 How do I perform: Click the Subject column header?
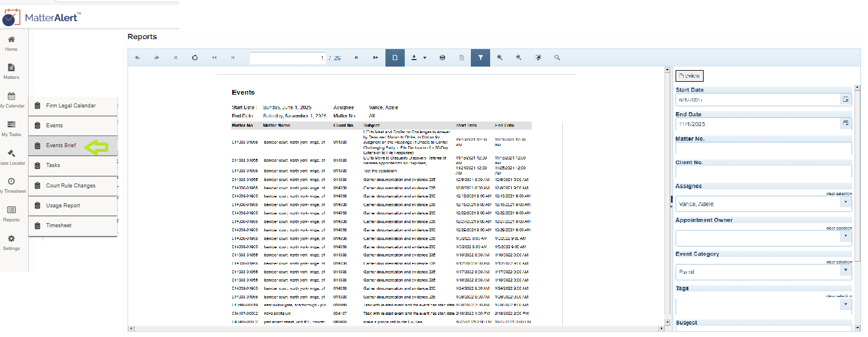point(372,125)
